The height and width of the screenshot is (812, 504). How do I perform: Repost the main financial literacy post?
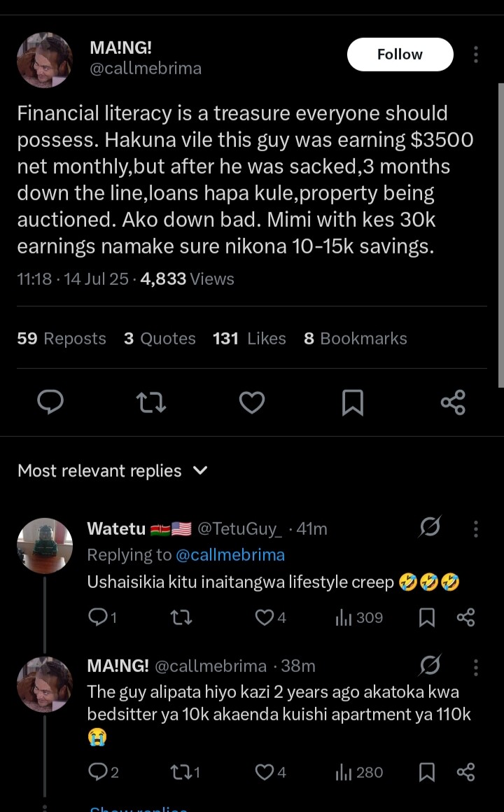point(150,402)
